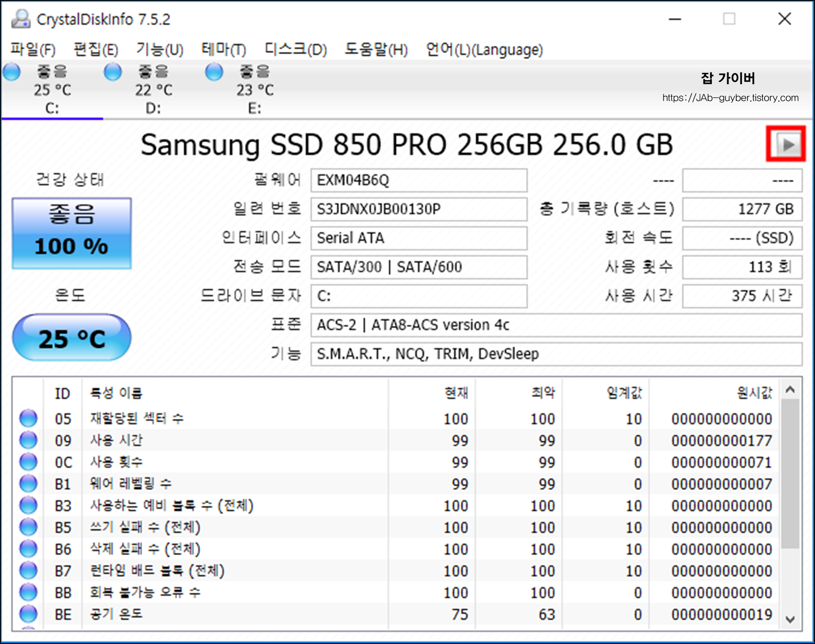Click the status circle for attribute B1
This screenshot has height=644, width=815.
(x=29, y=483)
